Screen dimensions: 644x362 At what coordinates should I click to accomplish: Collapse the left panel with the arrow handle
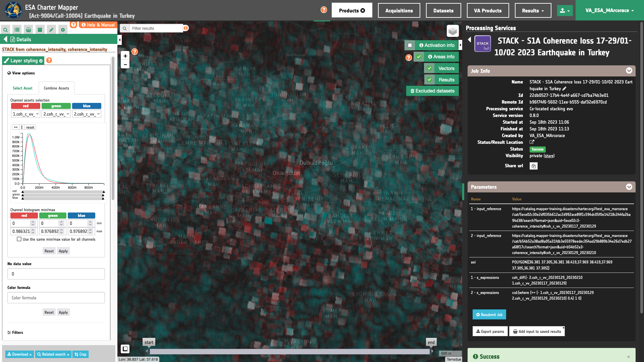tap(120, 40)
